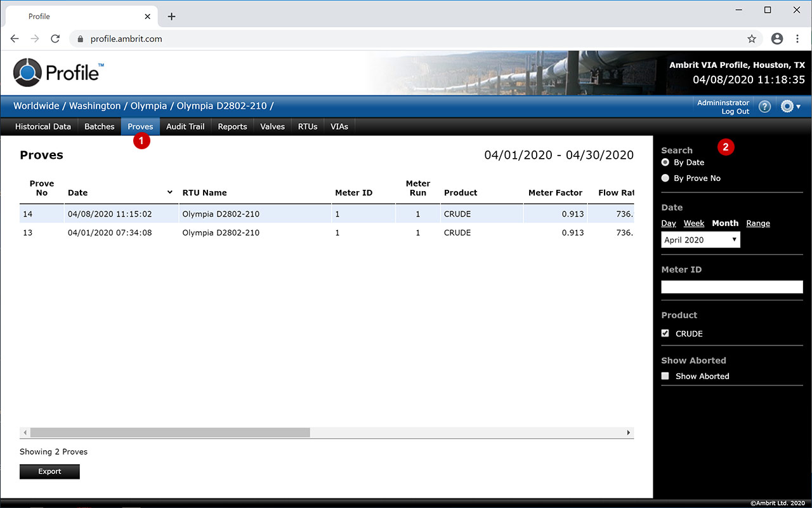Select the By Date radio button
Image resolution: width=812 pixels, height=508 pixels.
point(665,163)
